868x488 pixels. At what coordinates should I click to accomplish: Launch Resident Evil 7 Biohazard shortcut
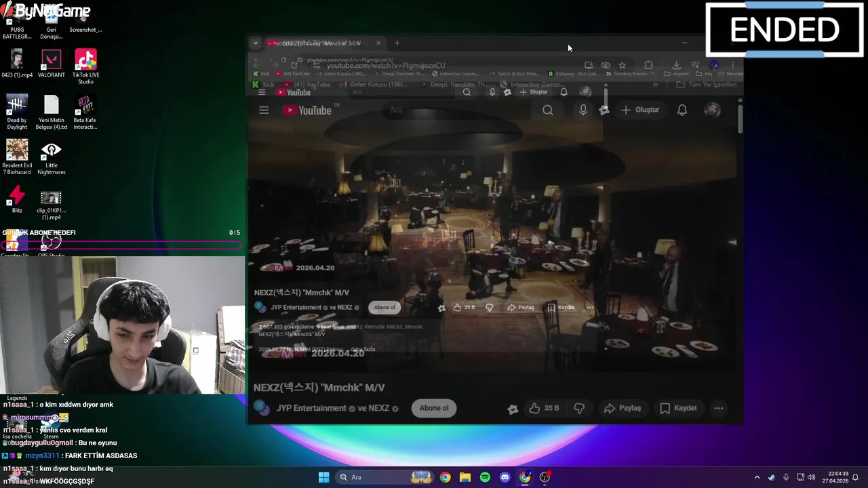17,157
